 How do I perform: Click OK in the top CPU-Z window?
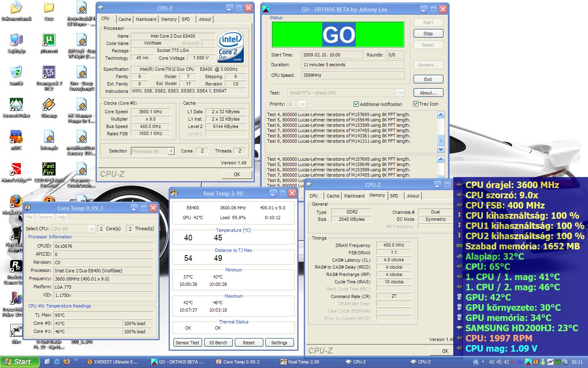pyautogui.click(x=237, y=175)
